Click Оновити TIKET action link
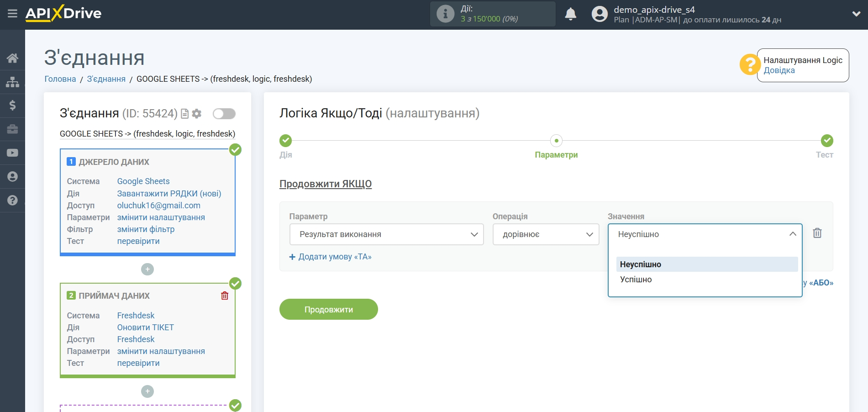 coord(145,327)
